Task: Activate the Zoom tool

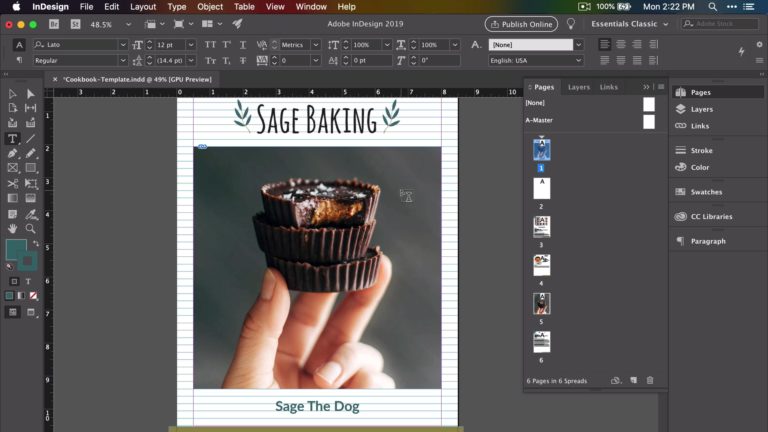Action: point(30,229)
